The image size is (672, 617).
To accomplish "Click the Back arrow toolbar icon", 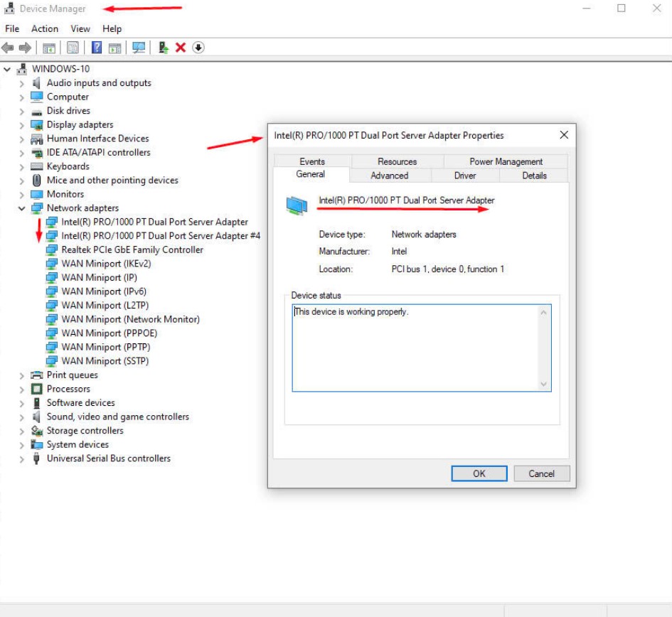I will click(8, 48).
